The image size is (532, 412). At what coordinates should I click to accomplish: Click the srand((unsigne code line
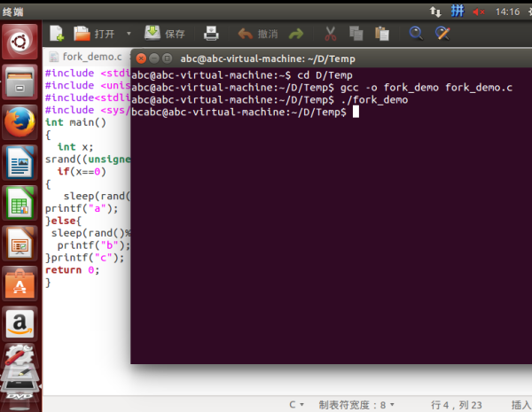tap(88, 159)
